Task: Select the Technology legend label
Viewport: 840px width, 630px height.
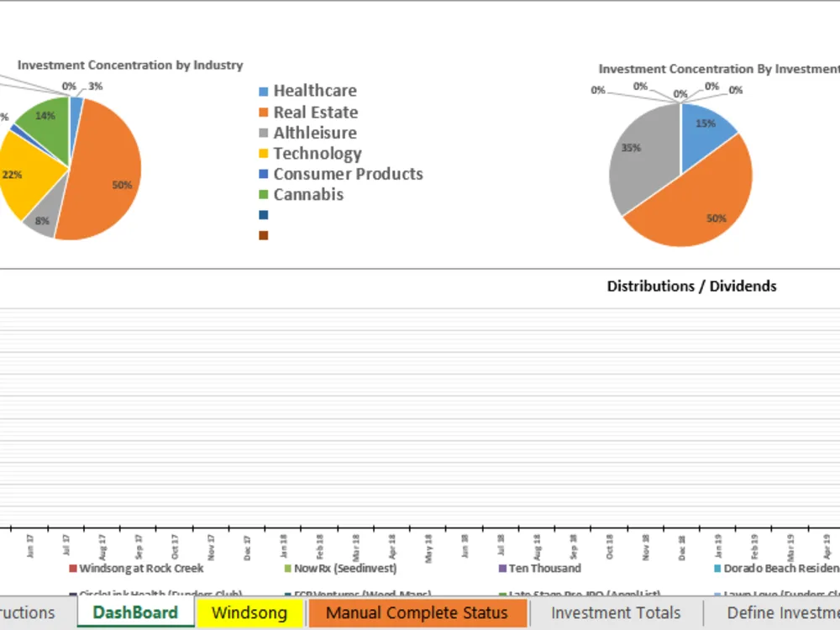Action: (x=318, y=154)
